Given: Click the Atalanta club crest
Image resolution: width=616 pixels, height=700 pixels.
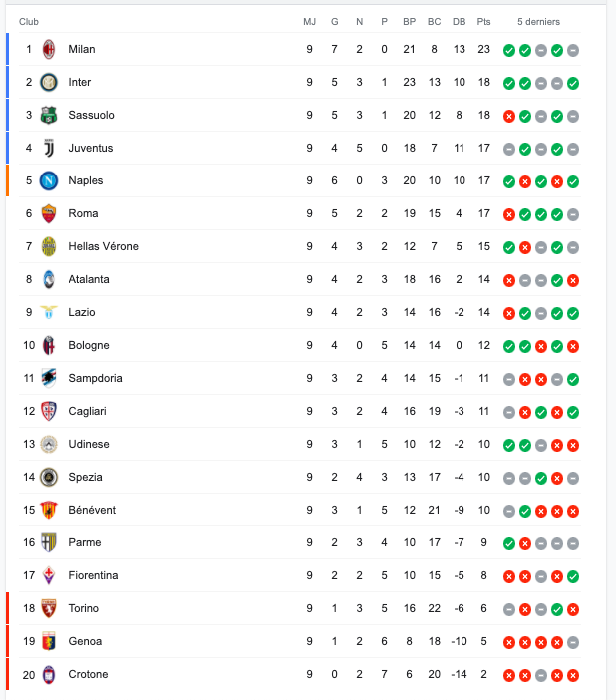Looking at the screenshot, I should (49, 279).
